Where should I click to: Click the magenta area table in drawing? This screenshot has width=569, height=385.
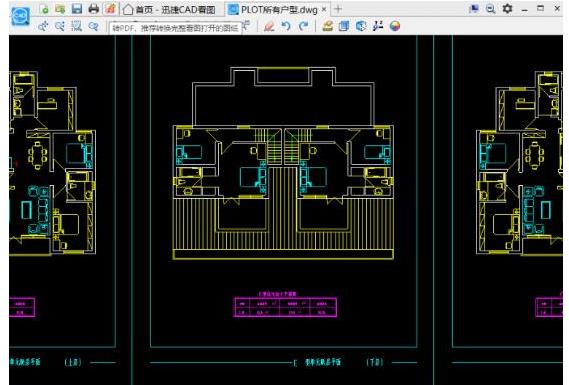click(285, 307)
